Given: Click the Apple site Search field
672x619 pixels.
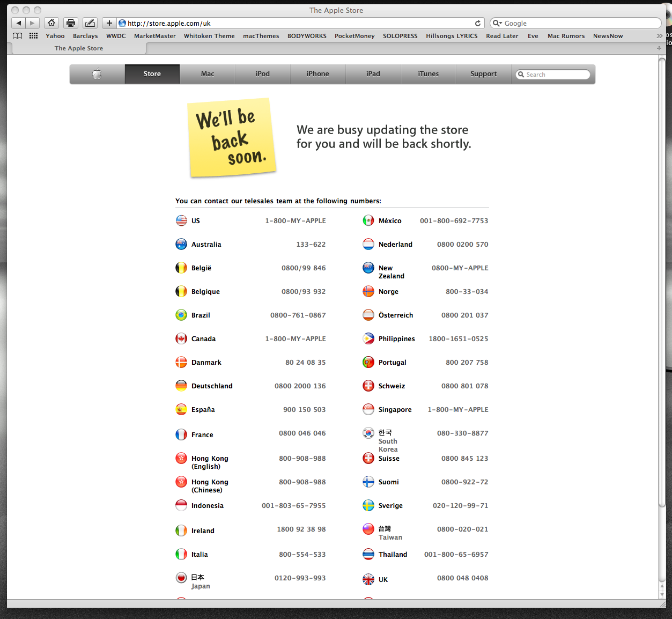Looking at the screenshot, I should click(553, 75).
